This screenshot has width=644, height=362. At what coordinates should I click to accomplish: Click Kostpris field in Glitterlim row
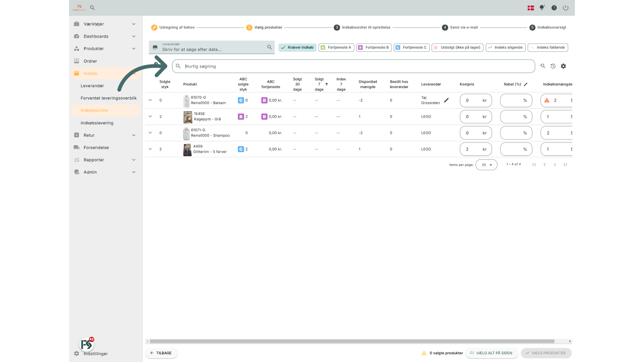pyautogui.click(x=476, y=149)
